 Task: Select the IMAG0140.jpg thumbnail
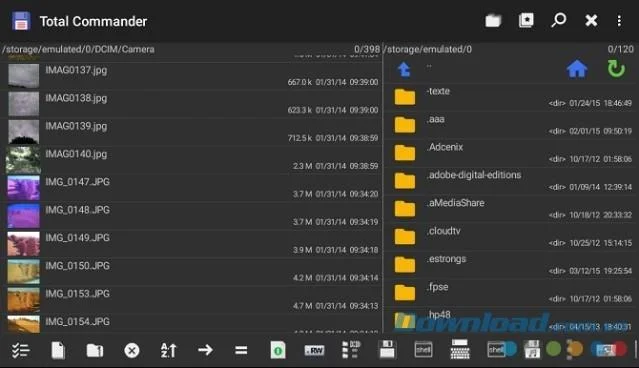24,160
